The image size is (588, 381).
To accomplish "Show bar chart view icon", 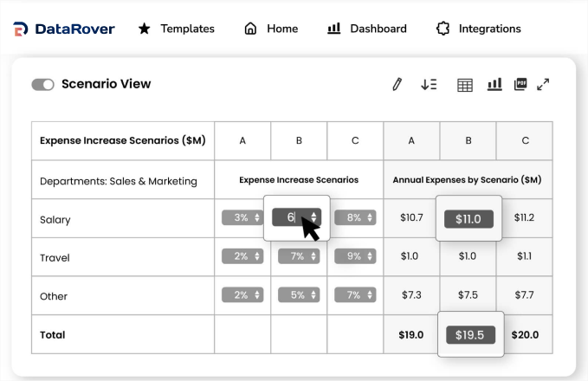I will point(494,84).
